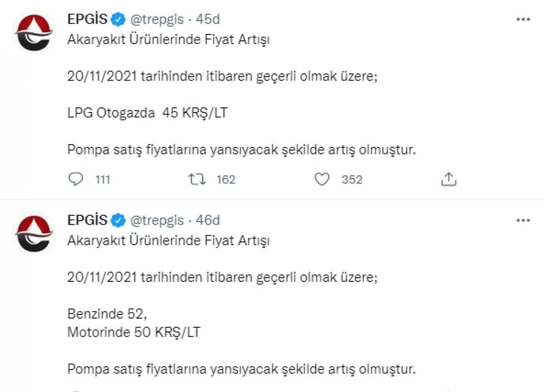
Task: Open the more options menu on the second tweet
Action: pos(524,221)
